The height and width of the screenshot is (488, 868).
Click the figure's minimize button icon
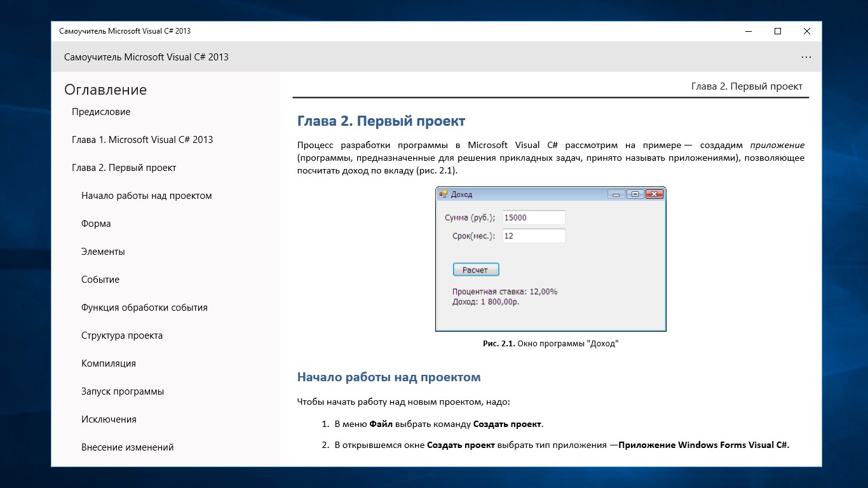point(616,194)
